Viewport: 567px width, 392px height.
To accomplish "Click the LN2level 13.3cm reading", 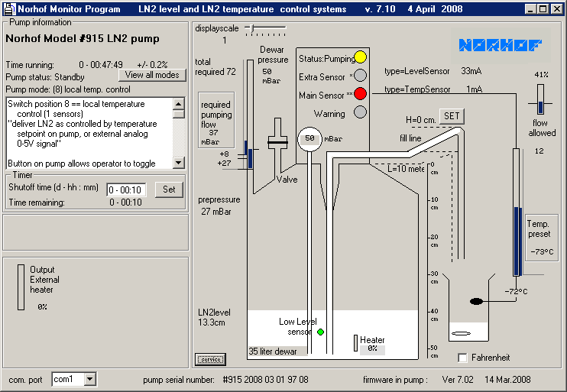I will [214, 317].
